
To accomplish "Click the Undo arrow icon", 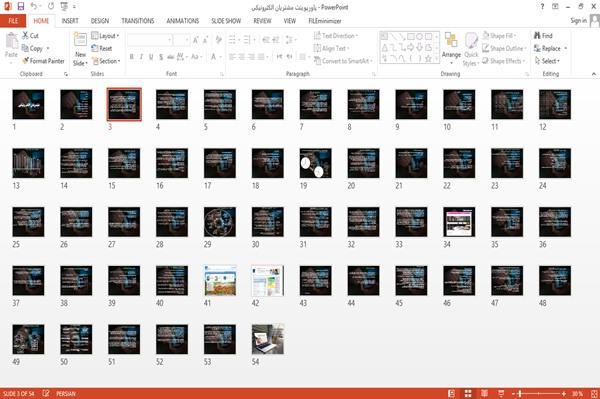I will 34,7.
